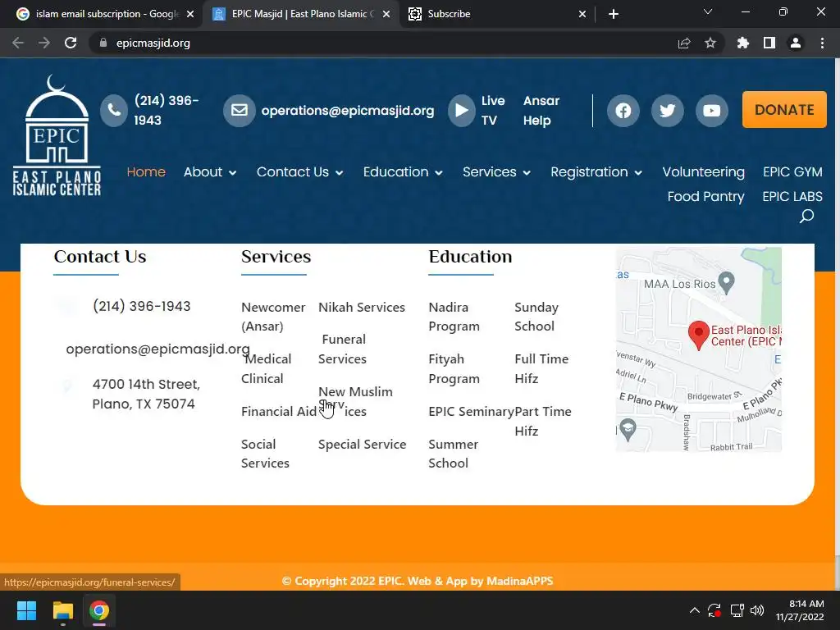
Task: Open Windows Start menu
Action: tap(26, 610)
